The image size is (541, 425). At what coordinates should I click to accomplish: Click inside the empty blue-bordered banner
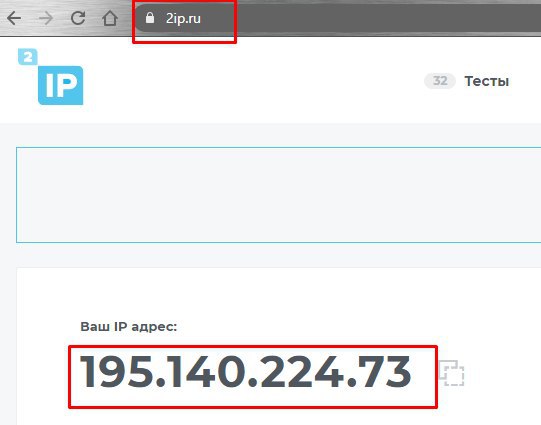click(x=278, y=195)
